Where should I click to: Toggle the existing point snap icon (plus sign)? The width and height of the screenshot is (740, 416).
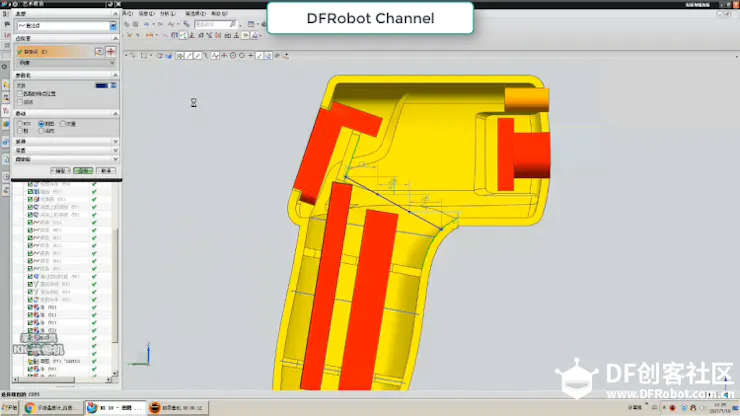(x=251, y=56)
